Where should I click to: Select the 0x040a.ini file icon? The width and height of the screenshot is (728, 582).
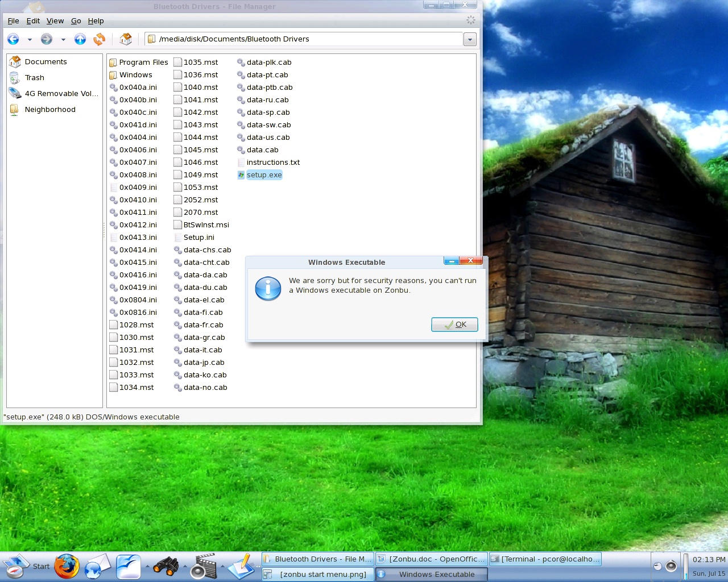[x=113, y=88]
